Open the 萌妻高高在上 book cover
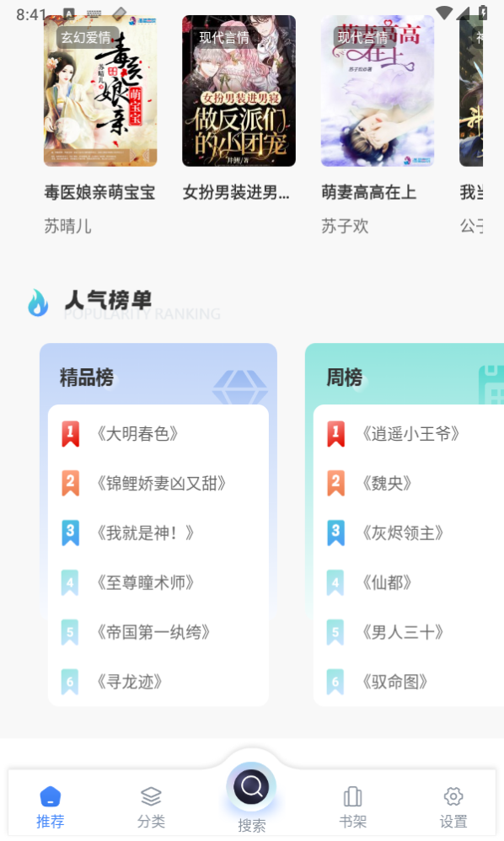Viewport: 504px width, 841px height. pos(377,91)
